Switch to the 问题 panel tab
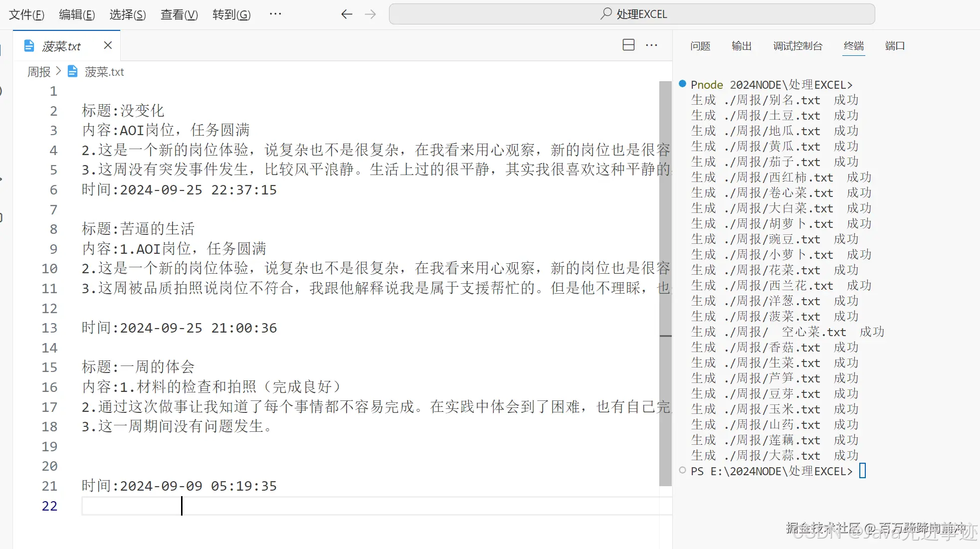Viewport: 980px width, 549px height. [x=700, y=45]
